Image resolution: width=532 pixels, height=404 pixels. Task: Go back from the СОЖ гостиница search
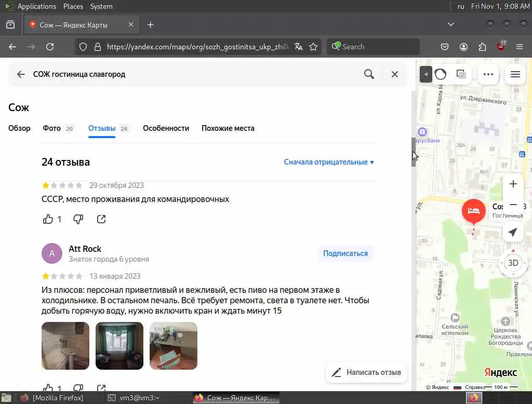[x=21, y=74]
